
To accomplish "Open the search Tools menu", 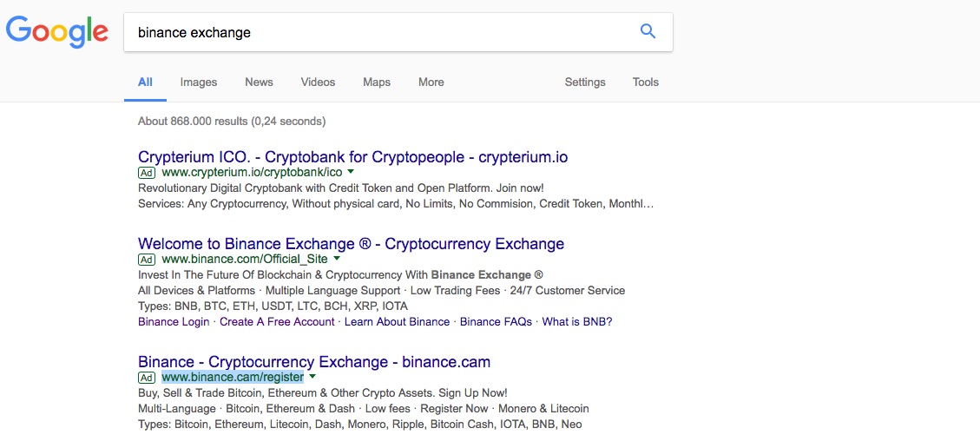I will point(646,82).
